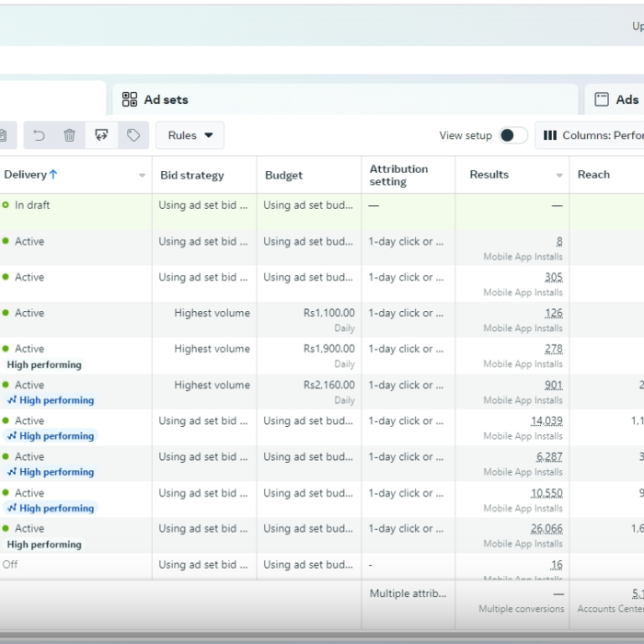
Task: Click the 14,039 results link
Action: [546, 421]
